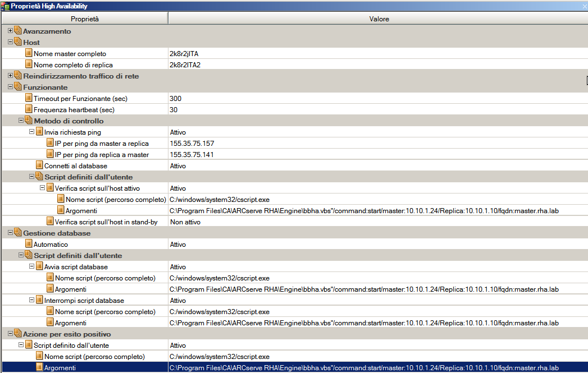The width and height of the screenshot is (588, 373).
Task: Close the Proprietà High Availability panel
Action: coord(585,6)
